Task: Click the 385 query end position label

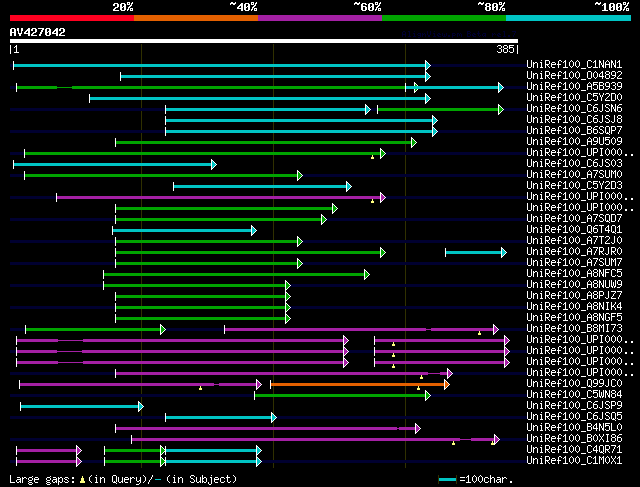Action: coord(505,49)
